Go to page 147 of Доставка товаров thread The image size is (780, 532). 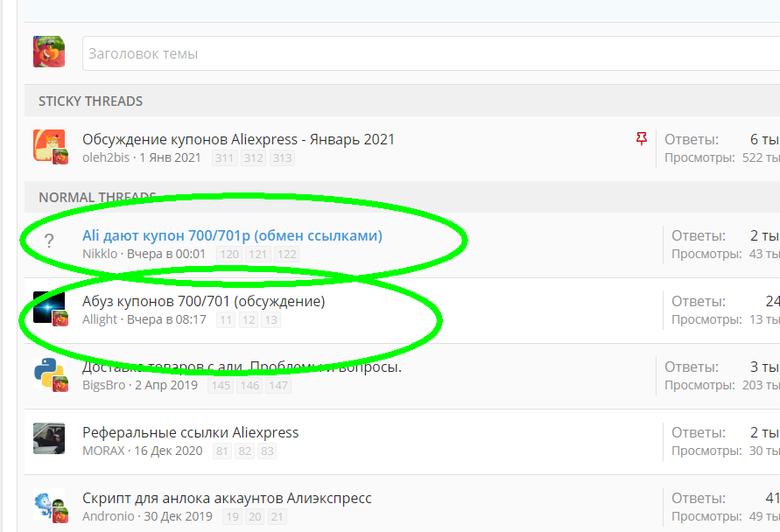pos(278,385)
